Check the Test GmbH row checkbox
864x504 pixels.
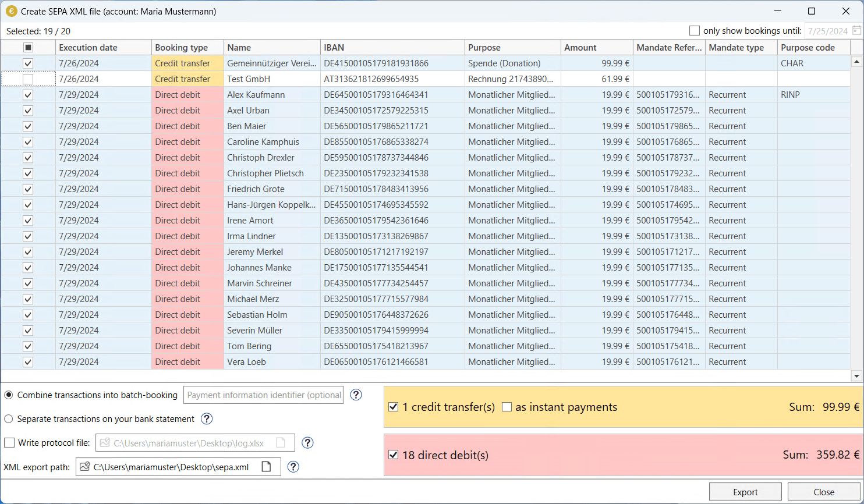click(x=28, y=79)
